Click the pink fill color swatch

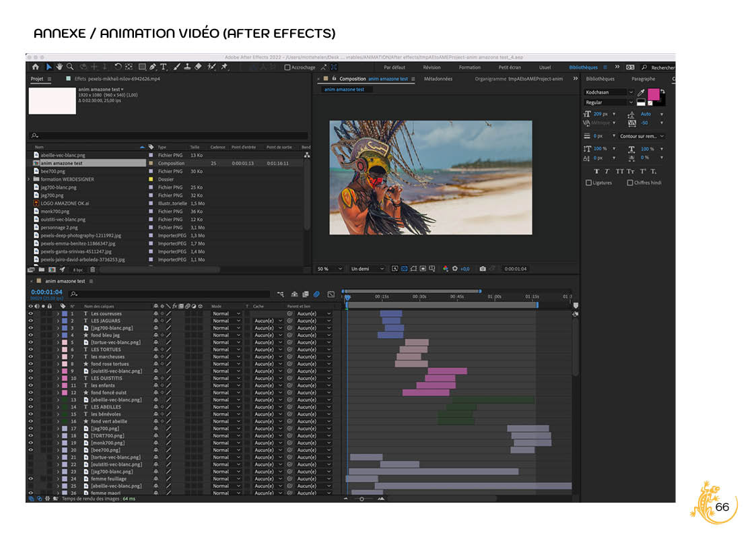click(653, 94)
